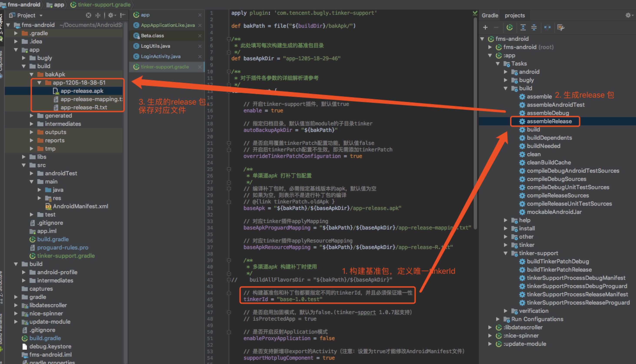636x364 pixels.
Task: Close the Beta.class editor tab
Action: (199, 36)
